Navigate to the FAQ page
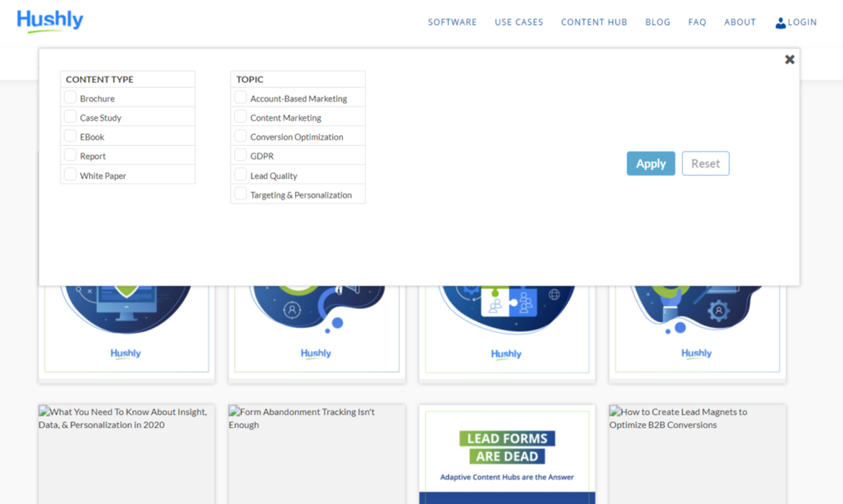This screenshot has height=504, width=843. click(x=698, y=22)
